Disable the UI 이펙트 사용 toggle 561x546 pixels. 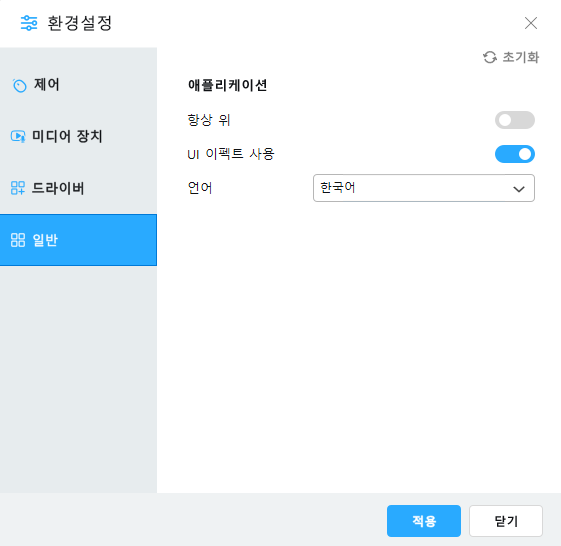(x=514, y=154)
